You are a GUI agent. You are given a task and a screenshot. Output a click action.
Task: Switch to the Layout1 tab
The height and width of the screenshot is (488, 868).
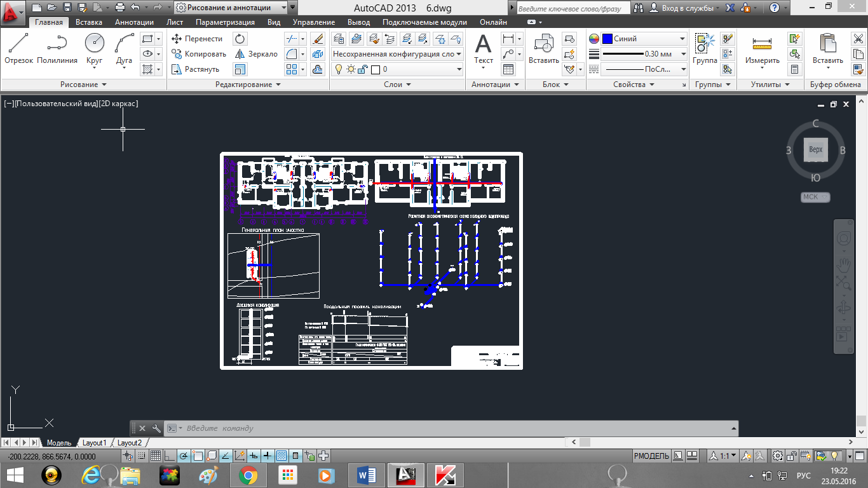[95, 442]
